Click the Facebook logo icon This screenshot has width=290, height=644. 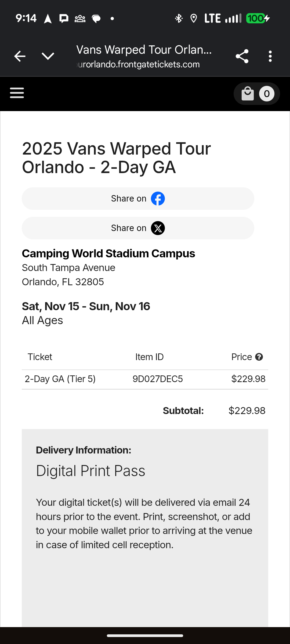tap(158, 199)
